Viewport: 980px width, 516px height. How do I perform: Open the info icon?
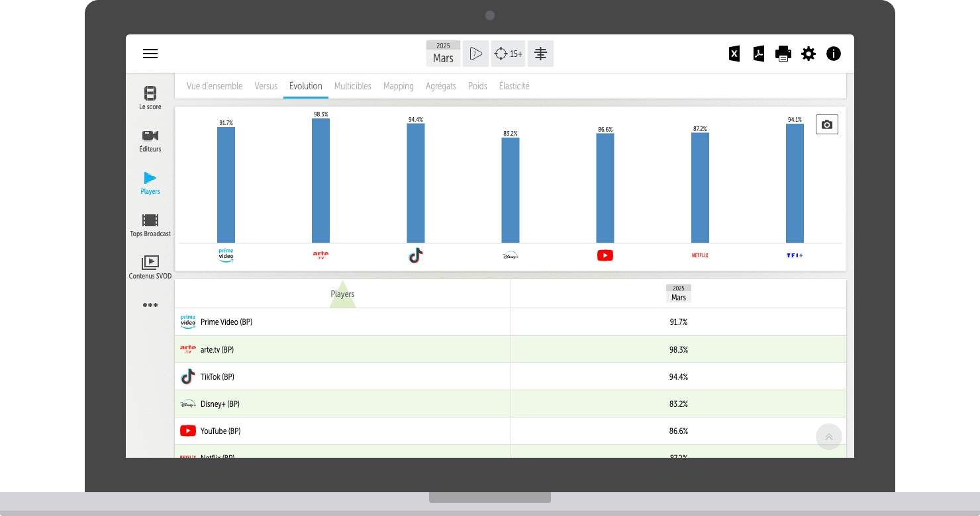click(x=834, y=54)
